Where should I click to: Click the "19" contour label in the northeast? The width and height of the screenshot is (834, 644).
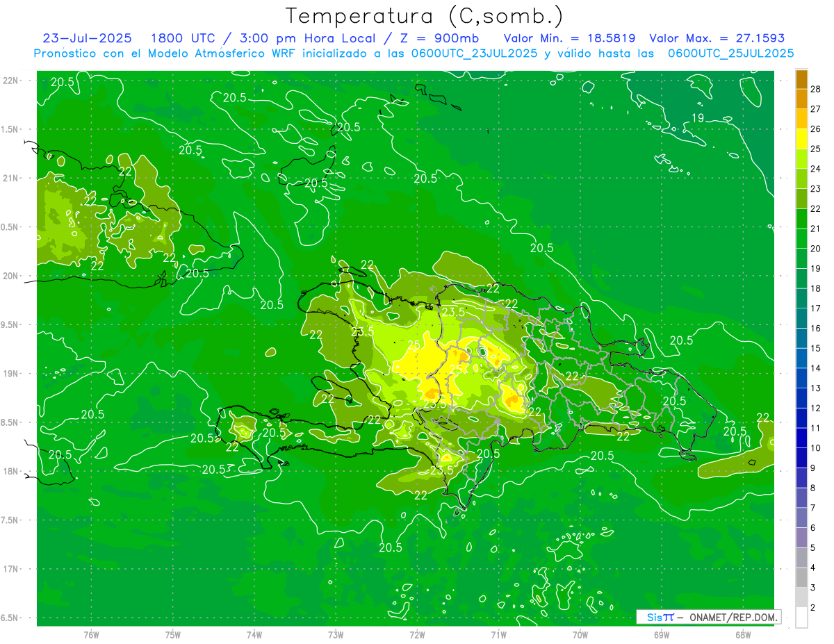pos(698,117)
